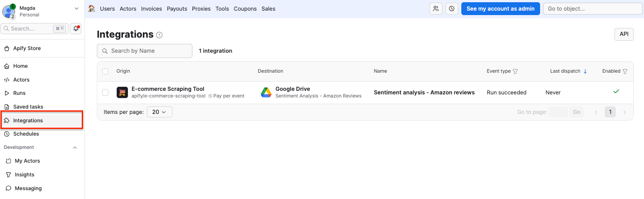The width and height of the screenshot is (644, 199).
Task: Click the users group icon button
Action: (x=436, y=8)
